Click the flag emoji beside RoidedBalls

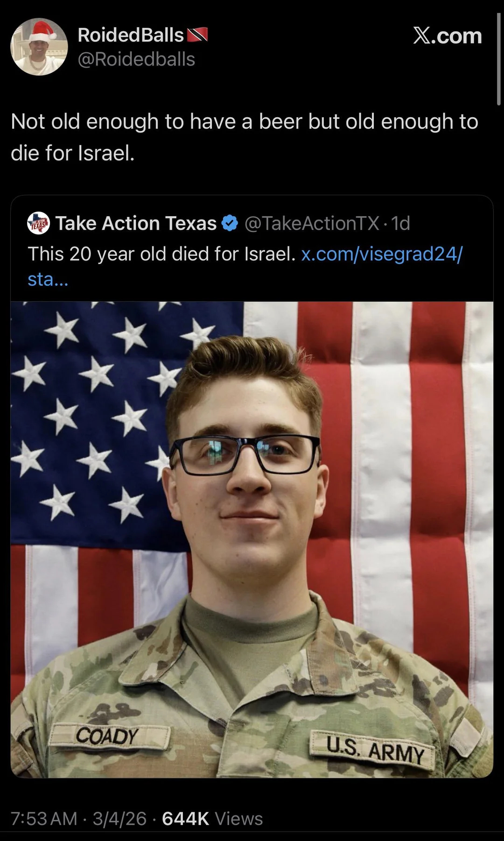click(197, 35)
